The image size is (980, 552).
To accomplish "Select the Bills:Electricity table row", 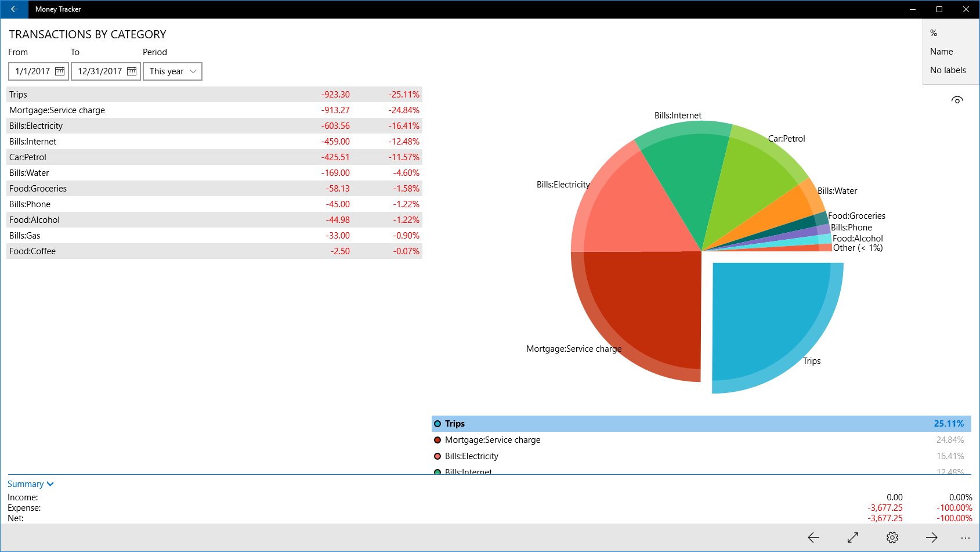I will [214, 126].
